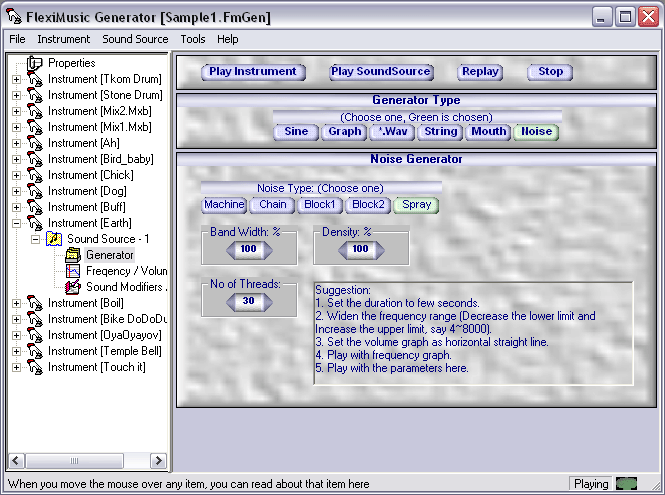This screenshot has width=665, height=495.
Task: Expand the Mix2.Mxb instrument node
Action: (x=16, y=112)
